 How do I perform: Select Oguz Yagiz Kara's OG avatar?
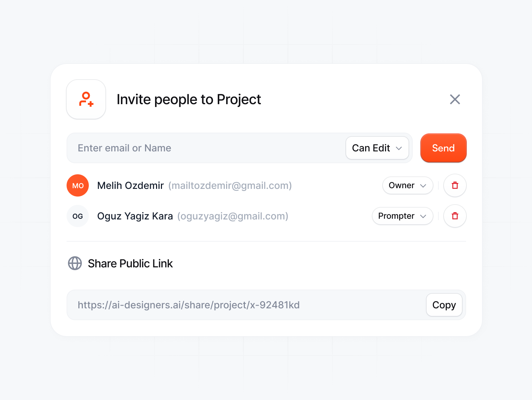pyautogui.click(x=77, y=216)
